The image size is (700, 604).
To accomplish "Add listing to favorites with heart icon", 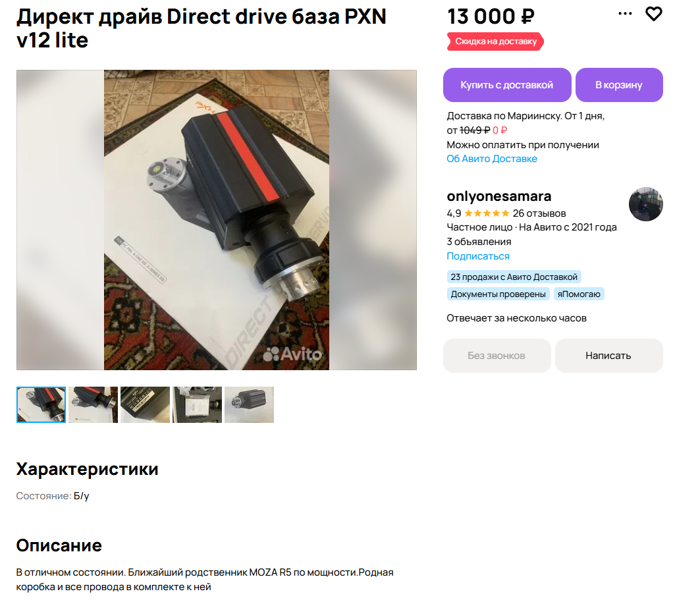I will [653, 14].
